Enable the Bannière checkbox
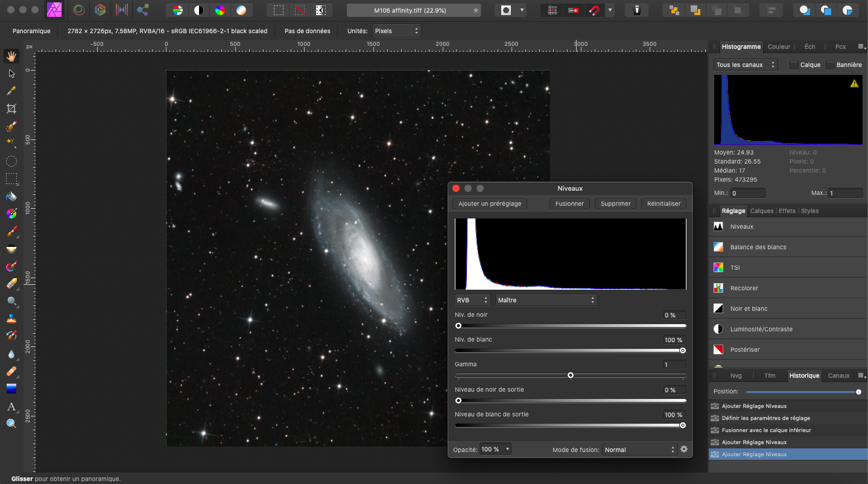Viewport: 868px width, 484px height. pyautogui.click(x=831, y=65)
